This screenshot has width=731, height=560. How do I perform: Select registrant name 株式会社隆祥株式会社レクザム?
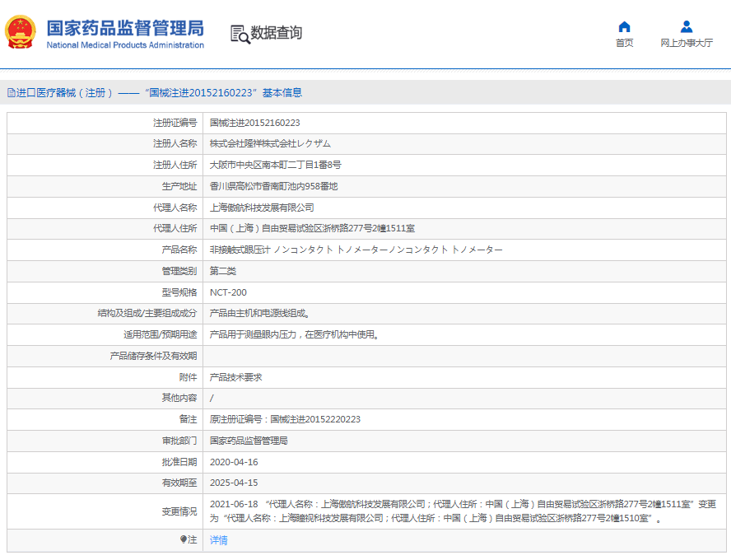[x=270, y=143]
